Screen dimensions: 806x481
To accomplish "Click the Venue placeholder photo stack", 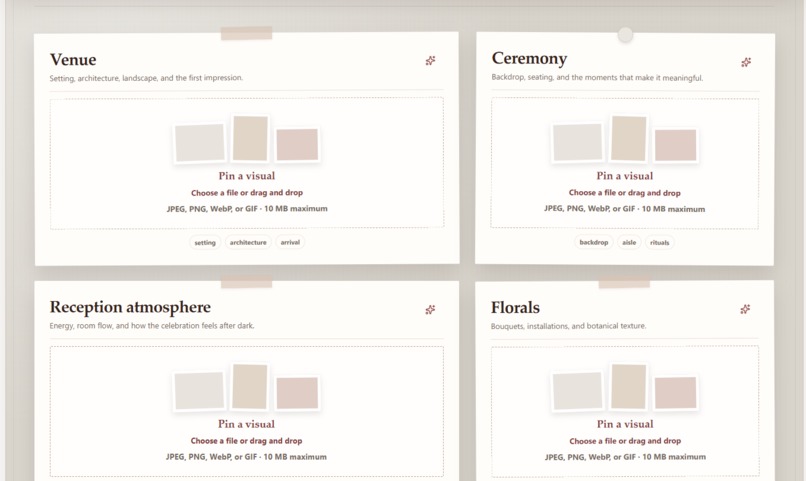I will [247, 139].
